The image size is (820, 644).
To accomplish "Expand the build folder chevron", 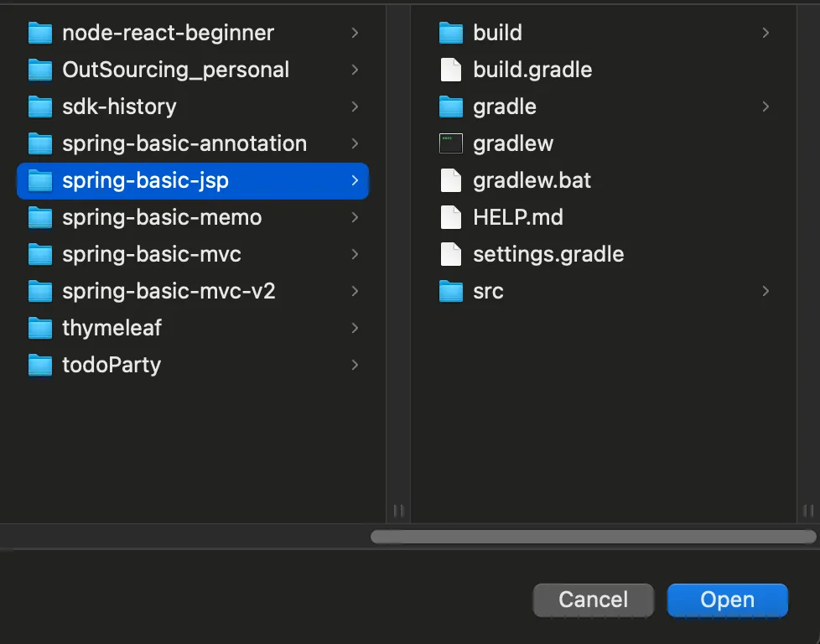I will tap(766, 33).
